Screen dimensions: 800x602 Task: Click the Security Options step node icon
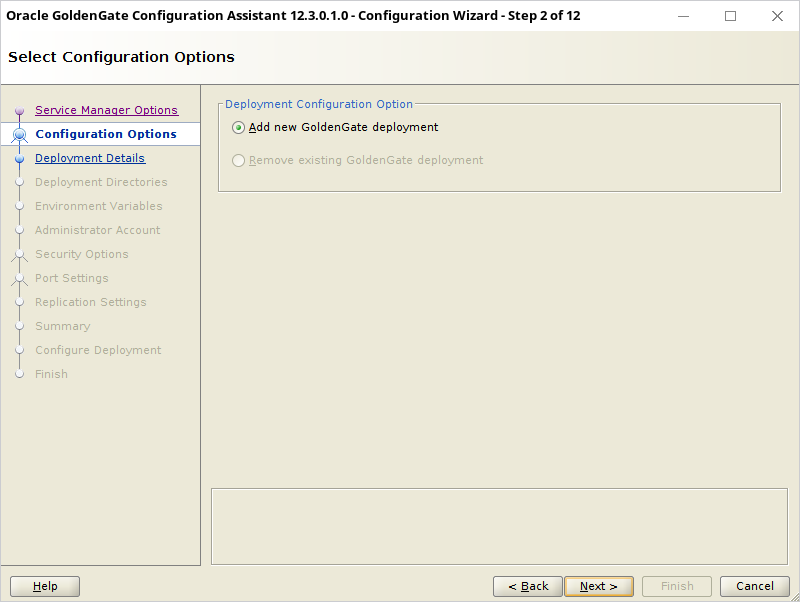(x=19, y=255)
